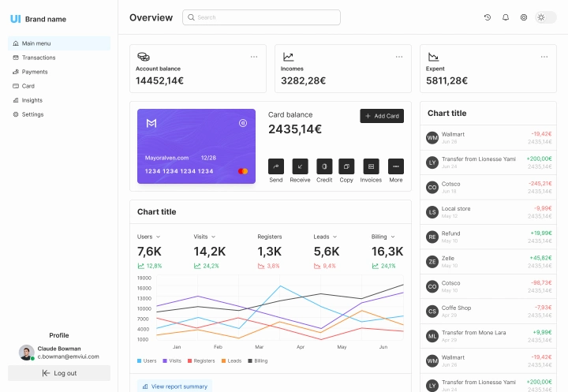The height and width of the screenshot is (392, 568).
Task: Toggle Visits series in chart legend
Action: pos(172,360)
